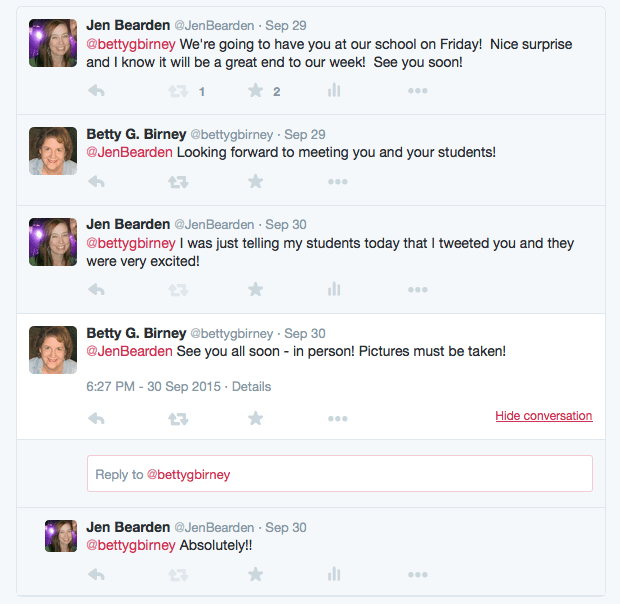Open more options on 'Pictures must be taken' tweet
620x604 pixels.
pos(337,418)
